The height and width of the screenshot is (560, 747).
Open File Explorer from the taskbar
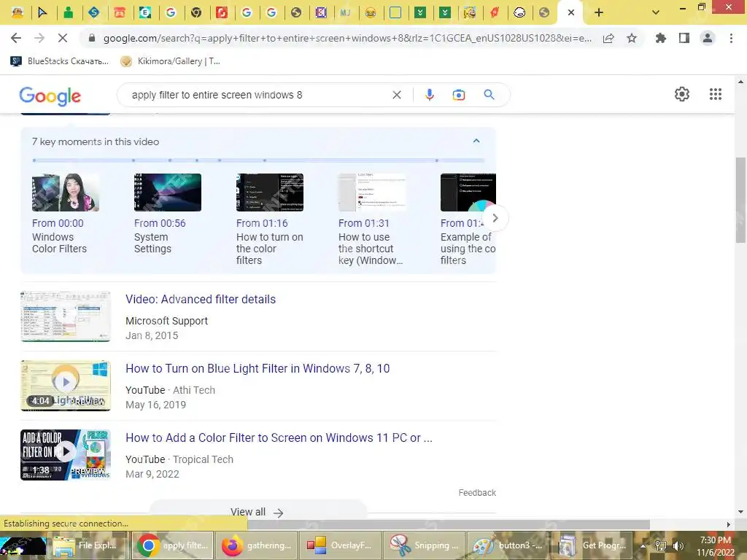point(88,545)
